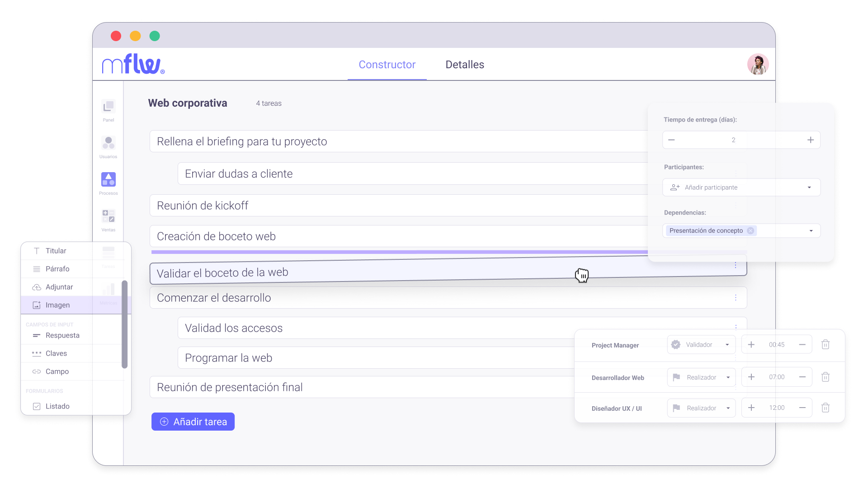The height and width of the screenshot is (488, 868).
Task: Select the Listado form field
Action: pos(58,406)
